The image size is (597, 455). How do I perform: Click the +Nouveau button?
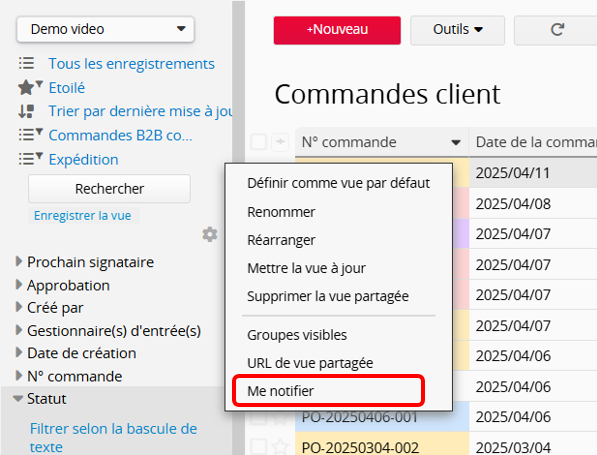point(337,30)
